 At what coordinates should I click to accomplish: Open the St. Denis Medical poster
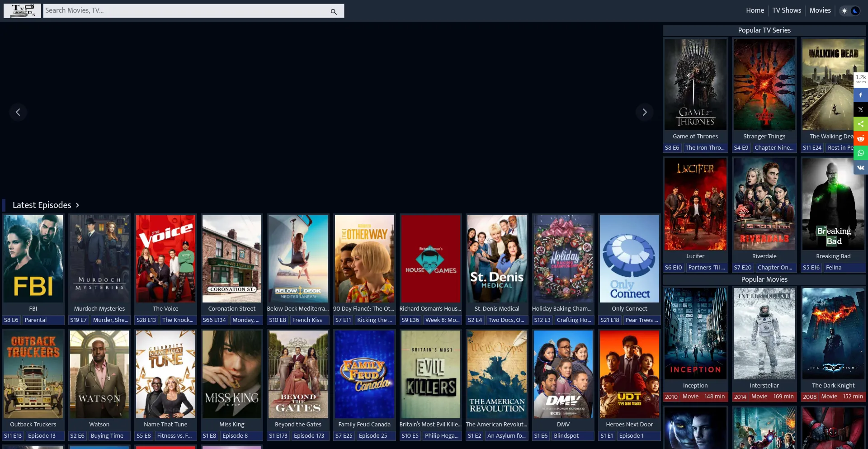coord(497,259)
